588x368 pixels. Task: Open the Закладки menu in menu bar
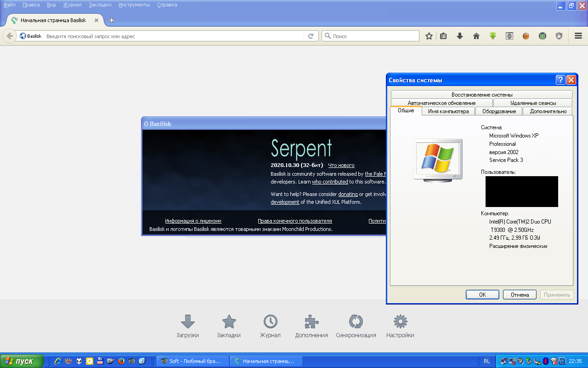[100, 5]
